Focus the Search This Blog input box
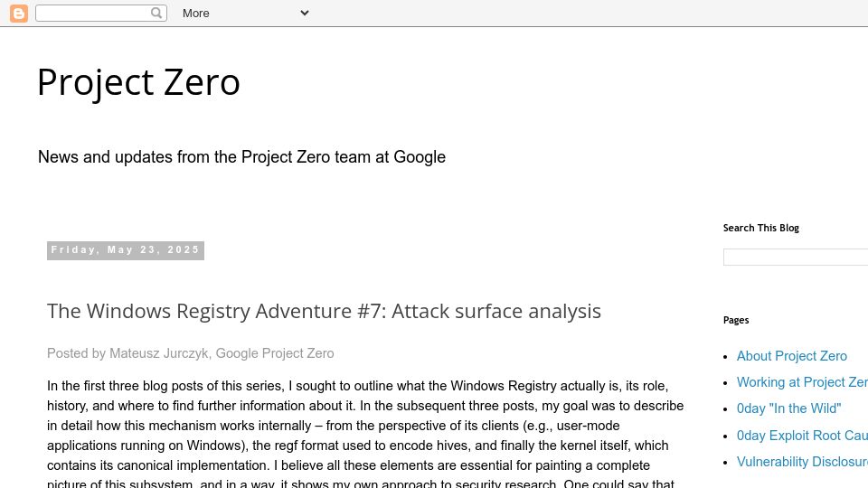Viewport: 868px width, 488px height. [x=796, y=257]
